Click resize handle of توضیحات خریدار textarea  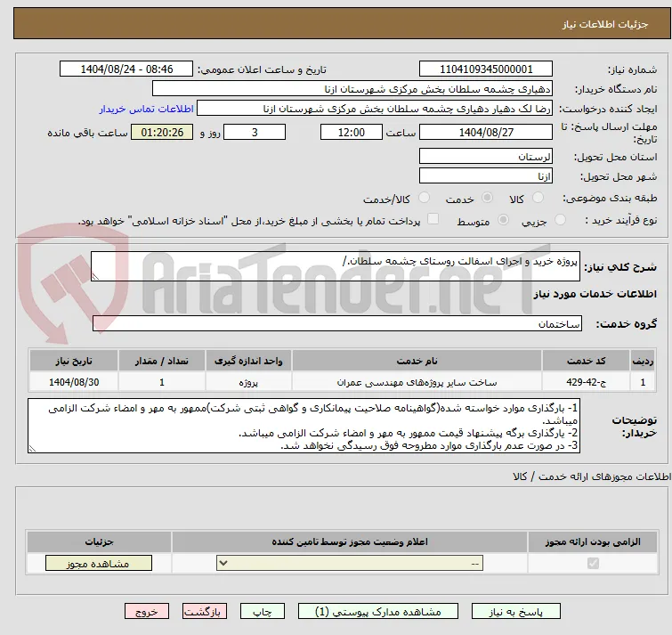coord(32,449)
